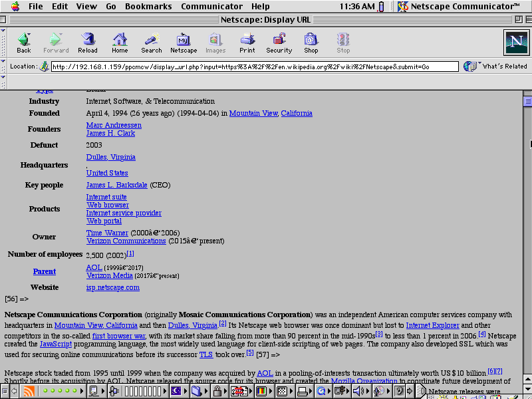Image resolution: width=532 pixels, height=399 pixels.
Task: Click the AirPort orange signal icon in Control Strip
Action: coord(29,391)
